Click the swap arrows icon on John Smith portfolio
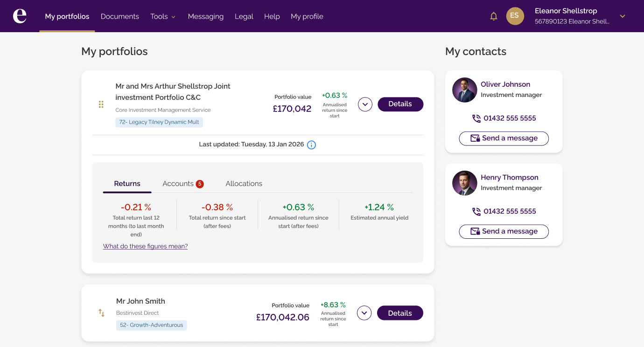 (x=101, y=313)
